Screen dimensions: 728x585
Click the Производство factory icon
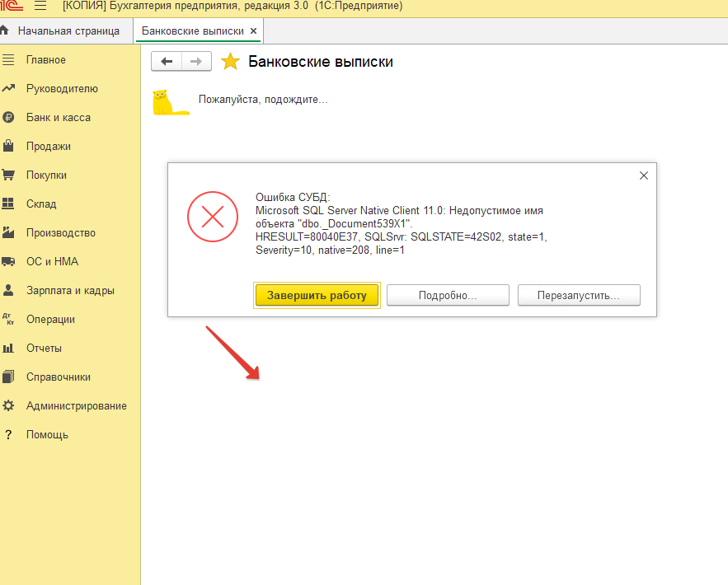click(9, 233)
